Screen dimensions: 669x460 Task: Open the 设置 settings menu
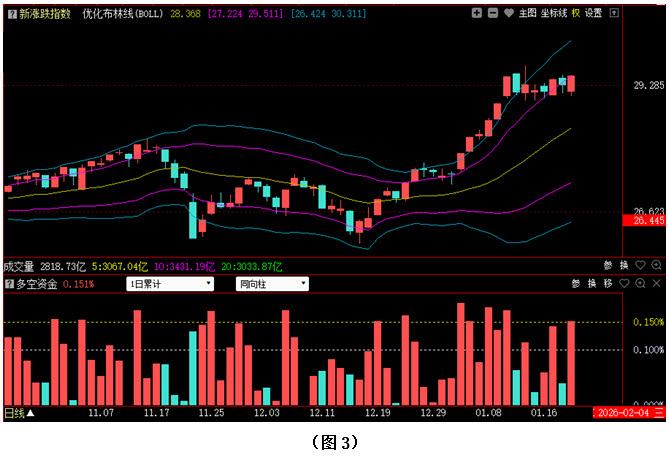[x=594, y=13]
